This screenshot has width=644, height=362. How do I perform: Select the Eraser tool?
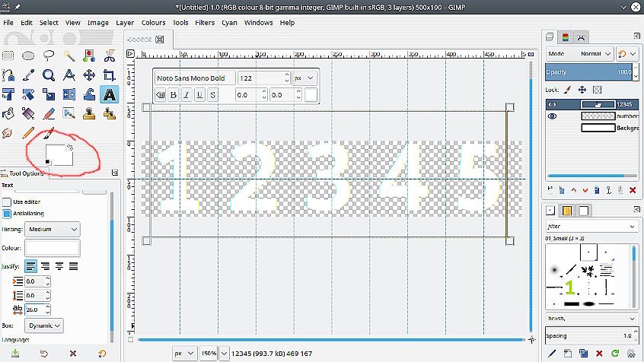[49, 113]
